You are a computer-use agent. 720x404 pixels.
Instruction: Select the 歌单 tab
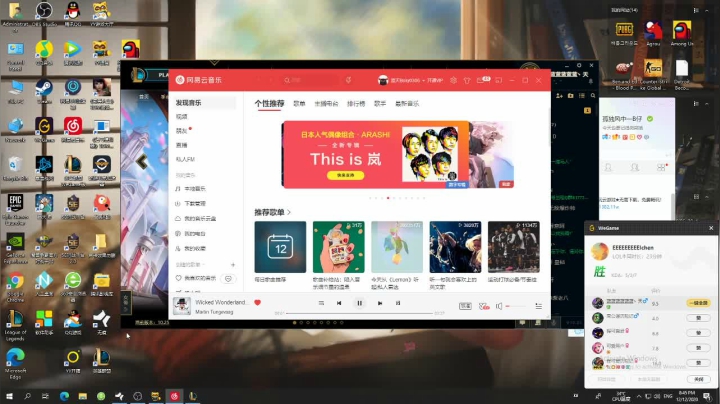click(x=299, y=104)
